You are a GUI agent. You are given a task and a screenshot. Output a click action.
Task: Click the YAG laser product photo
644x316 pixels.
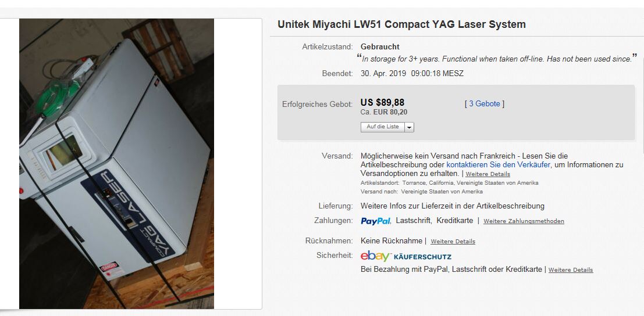pyautogui.click(x=117, y=164)
